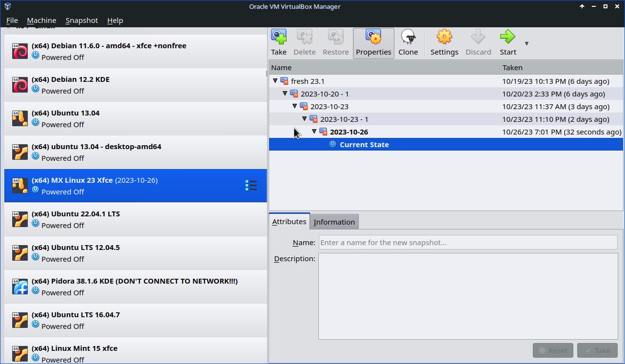625x364 pixels.
Task: Click the Discard toolbar icon
Action: [478, 37]
